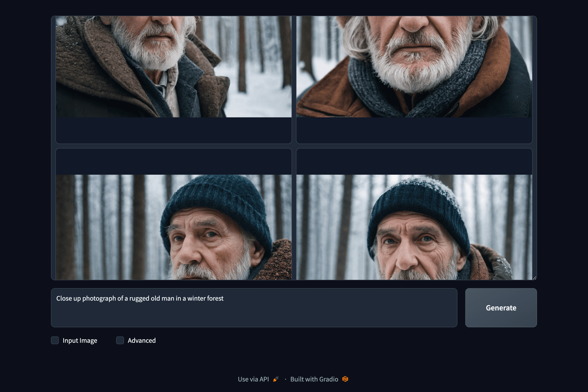Enable the Input Image checkbox
The height and width of the screenshot is (392, 588).
coord(55,340)
